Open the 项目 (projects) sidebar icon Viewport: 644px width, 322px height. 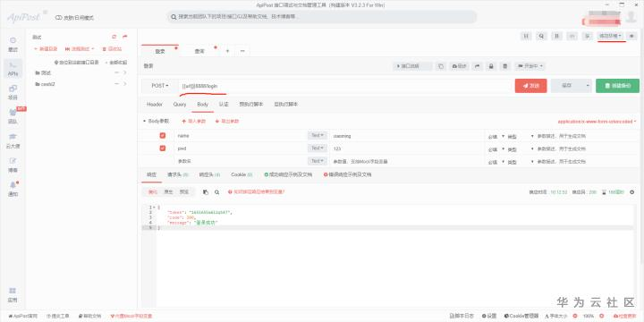coord(13,92)
